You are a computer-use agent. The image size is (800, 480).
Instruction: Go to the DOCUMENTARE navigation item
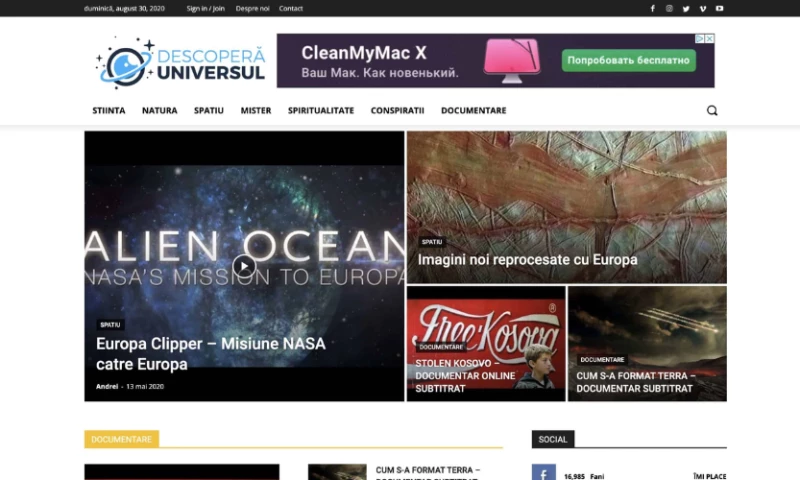click(x=473, y=111)
